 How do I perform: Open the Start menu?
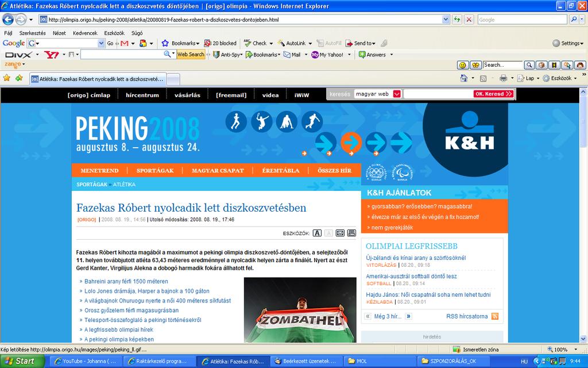point(22,361)
